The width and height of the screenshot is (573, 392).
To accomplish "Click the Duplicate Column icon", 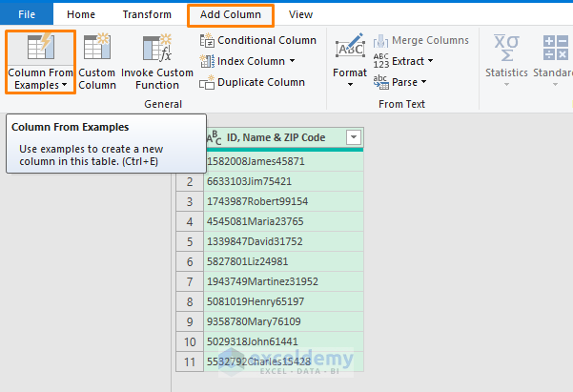I will point(208,83).
